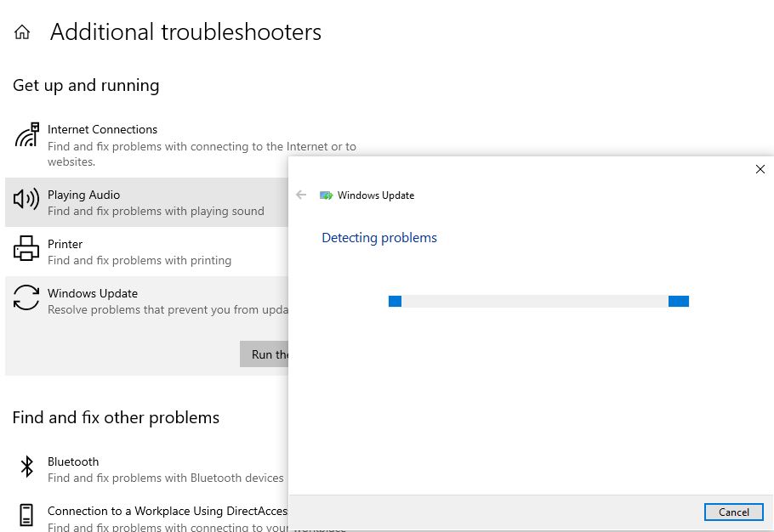Click the progress bar in the dialog
The width and height of the screenshot is (774, 532).
pos(538,300)
